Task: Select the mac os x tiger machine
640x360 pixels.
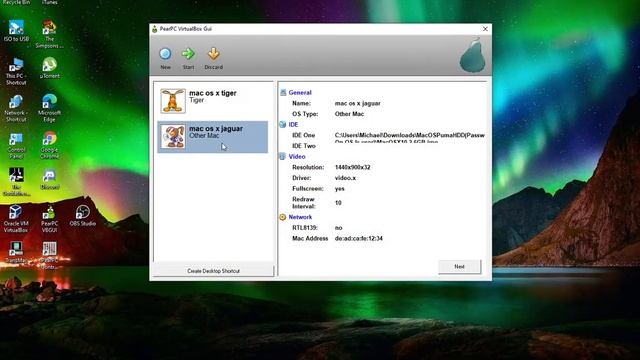Action: (x=213, y=101)
